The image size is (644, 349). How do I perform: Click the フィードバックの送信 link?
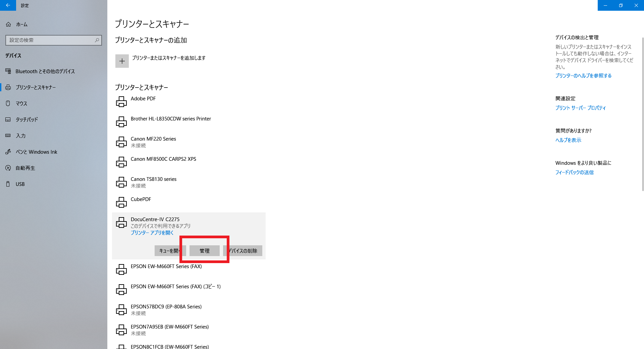pos(574,172)
